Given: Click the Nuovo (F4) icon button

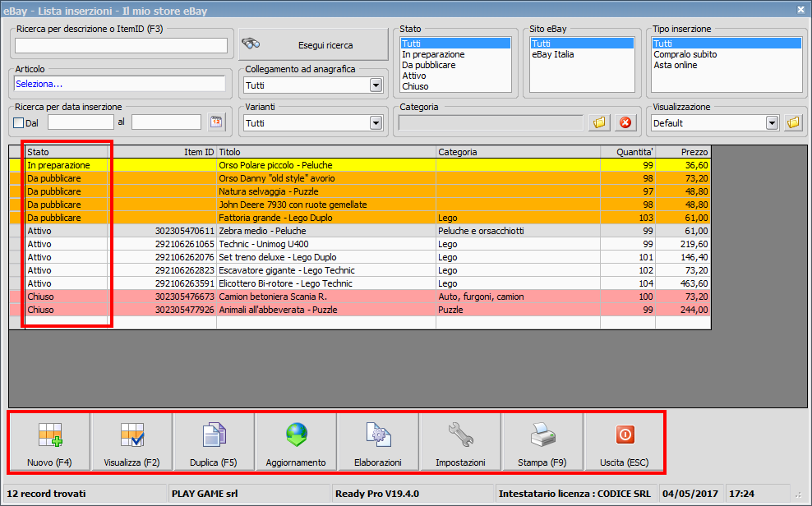Looking at the screenshot, I should (x=49, y=442).
